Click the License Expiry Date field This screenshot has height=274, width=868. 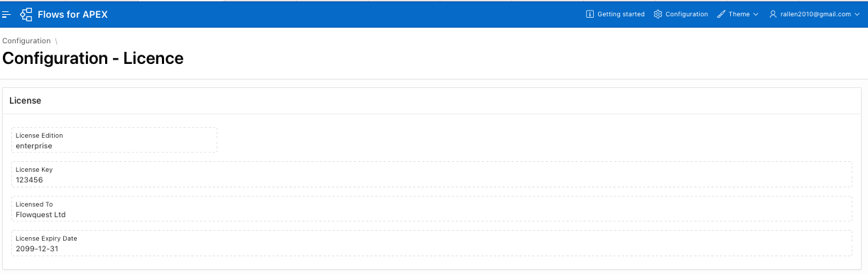click(432, 243)
